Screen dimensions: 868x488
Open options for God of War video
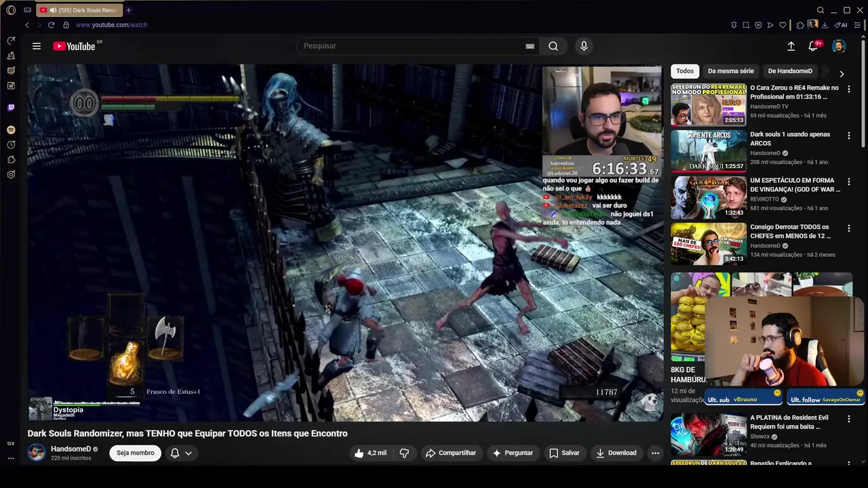point(848,182)
